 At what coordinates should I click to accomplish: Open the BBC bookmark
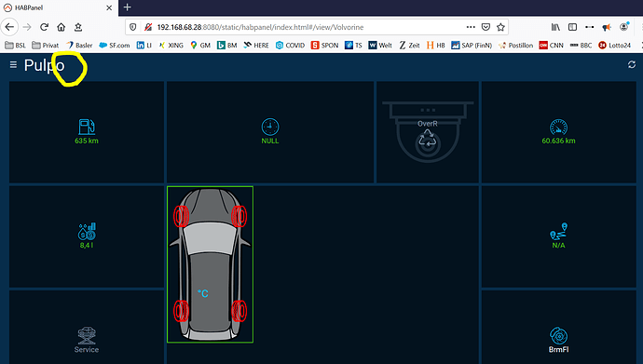581,45
